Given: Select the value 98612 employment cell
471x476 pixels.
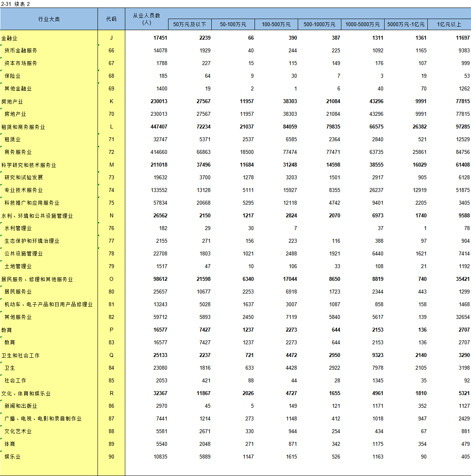Looking at the screenshot, I should coord(160,279).
